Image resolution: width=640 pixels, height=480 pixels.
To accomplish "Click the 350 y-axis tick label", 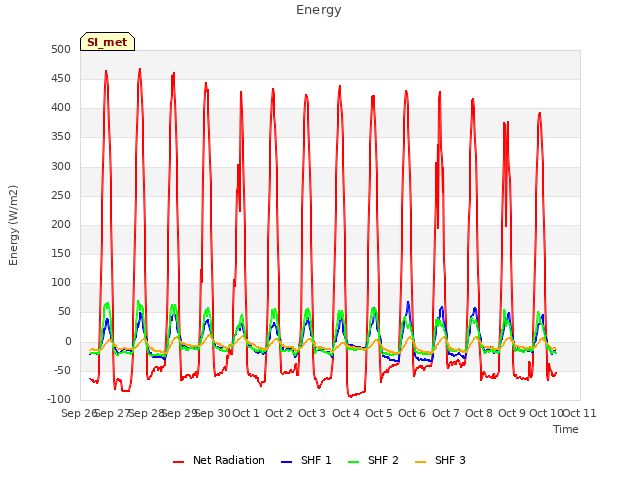I will [x=61, y=137].
